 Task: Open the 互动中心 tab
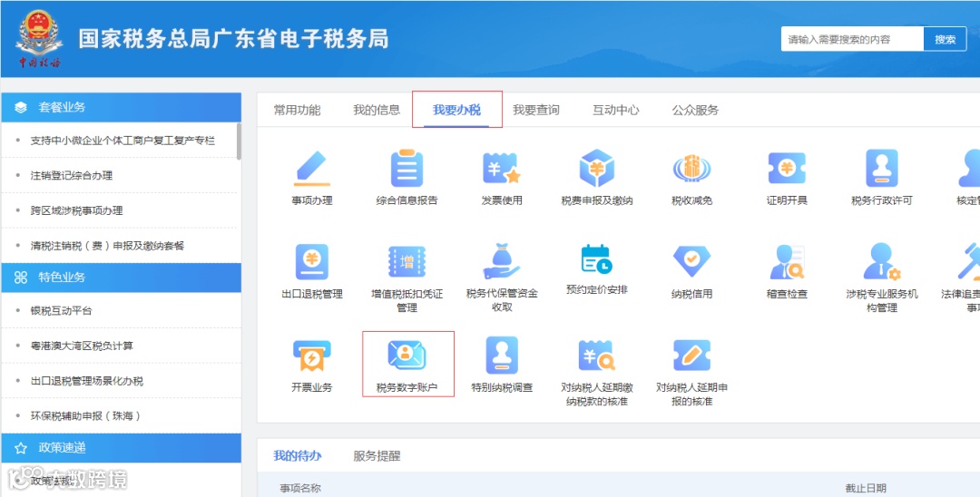click(615, 111)
